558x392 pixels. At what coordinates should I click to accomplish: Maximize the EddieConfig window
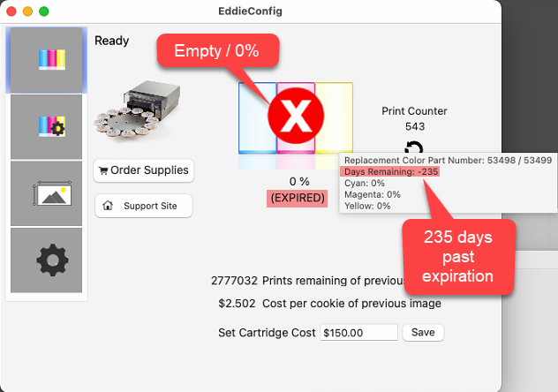coord(44,11)
